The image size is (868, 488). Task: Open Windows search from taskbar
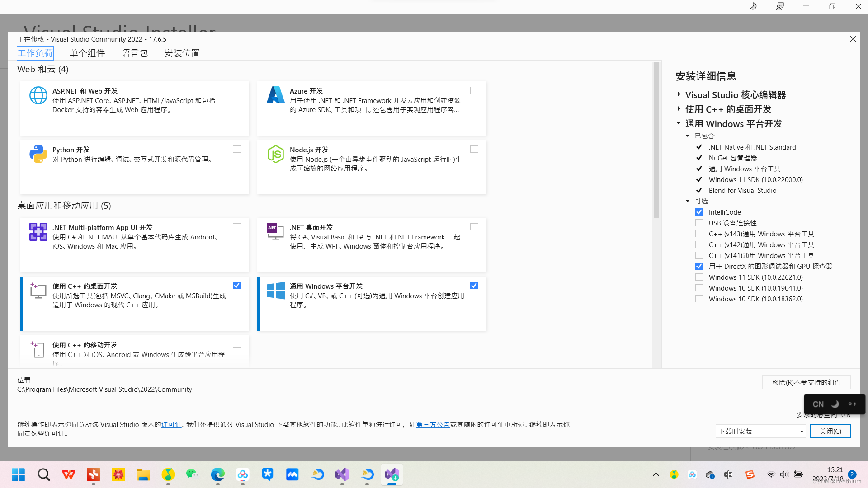pyautogui.click(x=44, y=474)
